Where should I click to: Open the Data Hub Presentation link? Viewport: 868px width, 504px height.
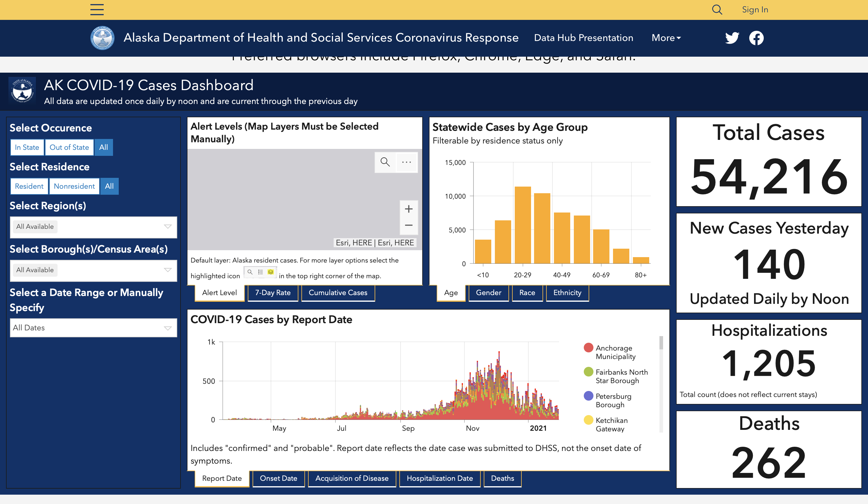coord(583,38)
